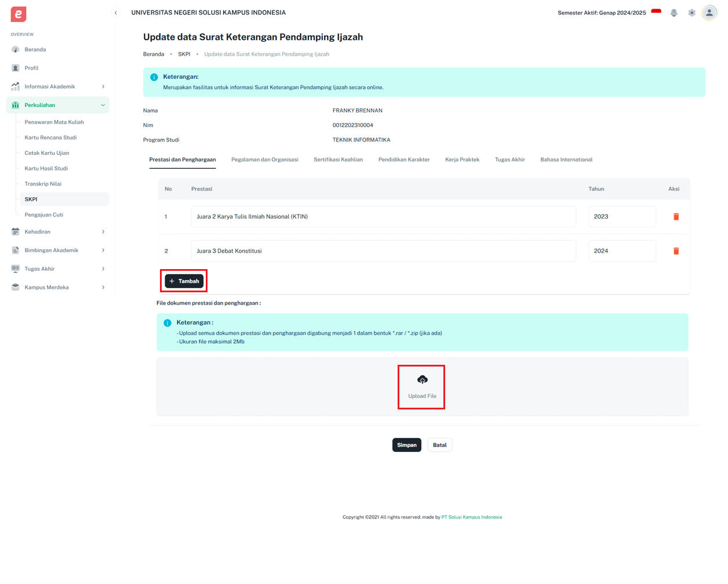Click the Tambah button
The width and height of the screenshot is (728, 584).
(x=184, y=281)
